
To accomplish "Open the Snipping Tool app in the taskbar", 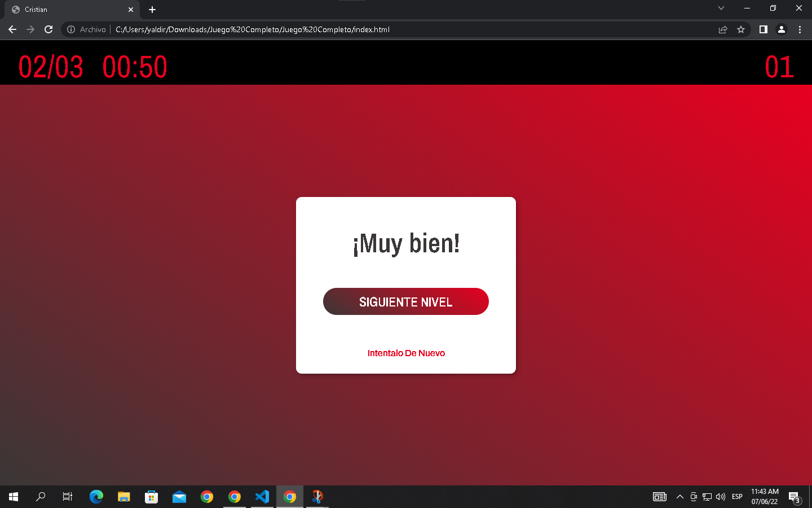I will click(x=317, y=497).
